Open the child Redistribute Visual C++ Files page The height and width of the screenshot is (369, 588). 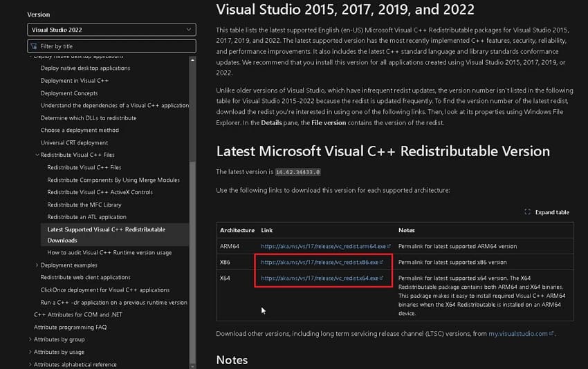pyautogui.click(x=84, y=167)
